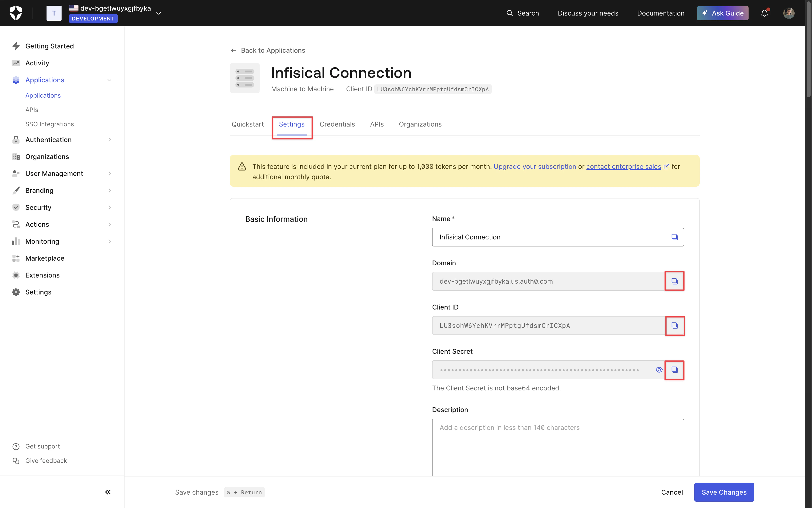Expand the User Management section chevron
812x508 pixels.
coord(109,173)
